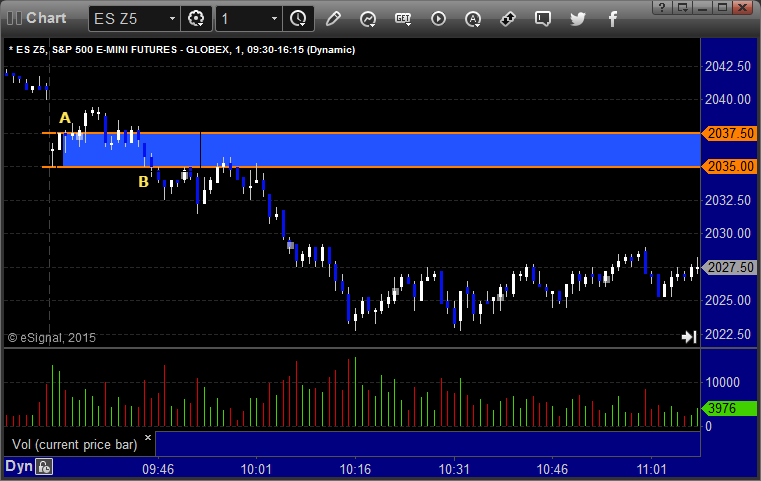
Task: Click the 2037.50 orange price marker
Action: (729, 133)
